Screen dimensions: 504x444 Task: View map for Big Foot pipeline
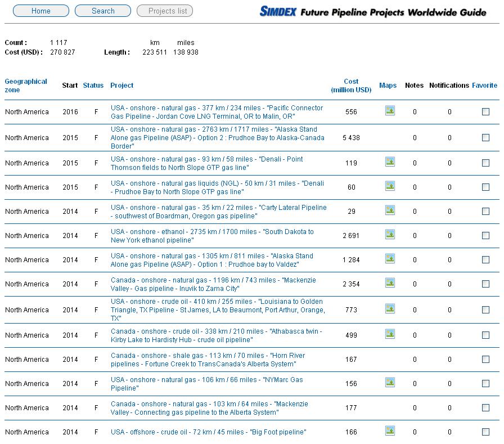pyautogui.click(x=390, y=431)
